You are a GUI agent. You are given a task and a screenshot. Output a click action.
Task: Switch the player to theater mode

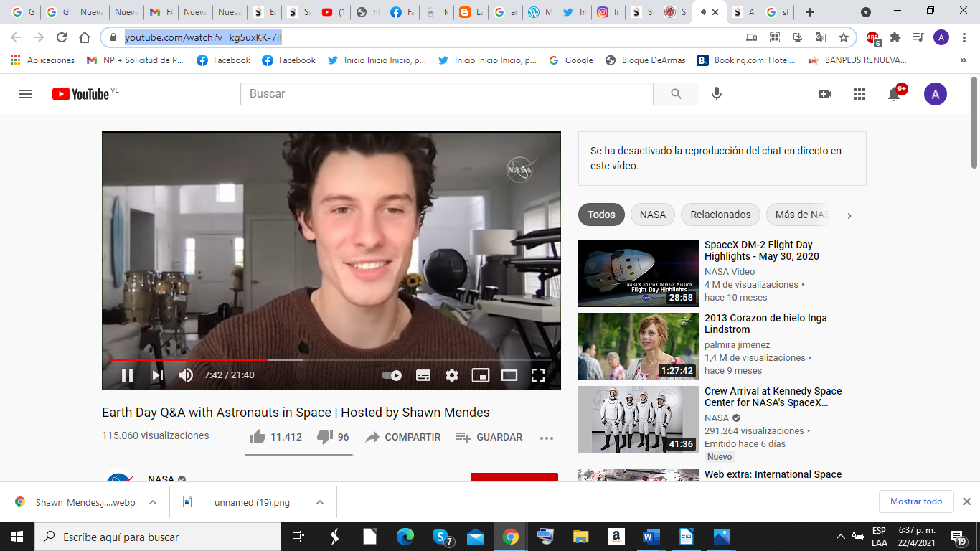click(x=509, y=375)
